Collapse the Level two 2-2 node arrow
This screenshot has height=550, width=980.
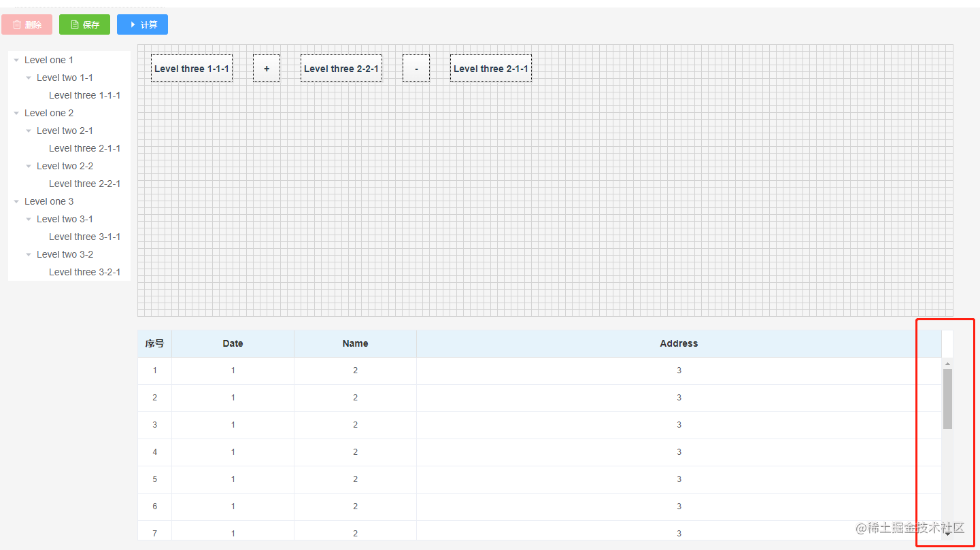coord(29,167)
